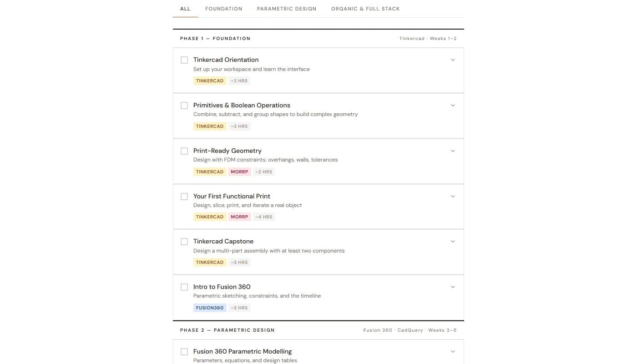Check the Intro to Fusion 360 box
637x364 pixels.
tap(184, 287)
